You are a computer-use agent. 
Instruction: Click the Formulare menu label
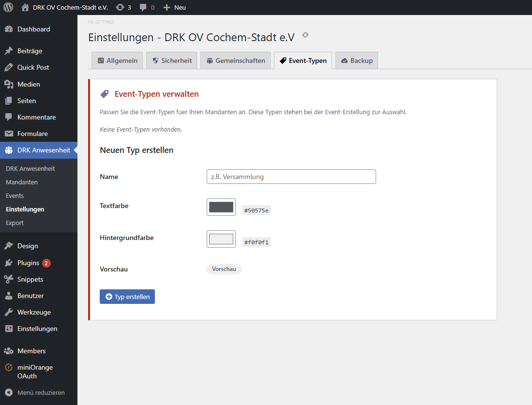[32, 134]
